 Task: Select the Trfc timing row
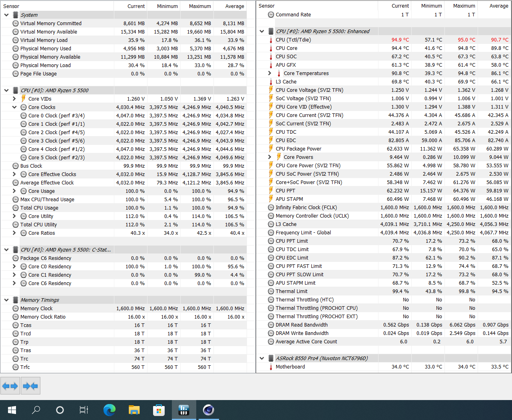pyautogui.click(x=124, y=367)
